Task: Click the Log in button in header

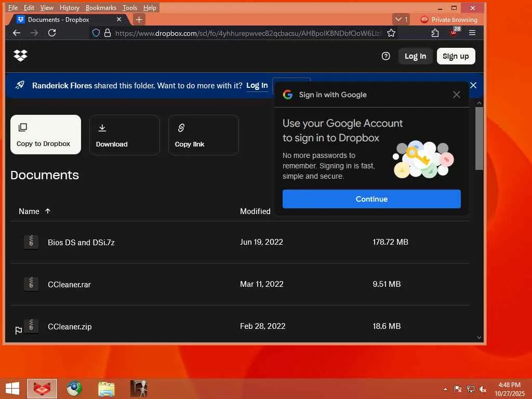Action: click(415, 56)
